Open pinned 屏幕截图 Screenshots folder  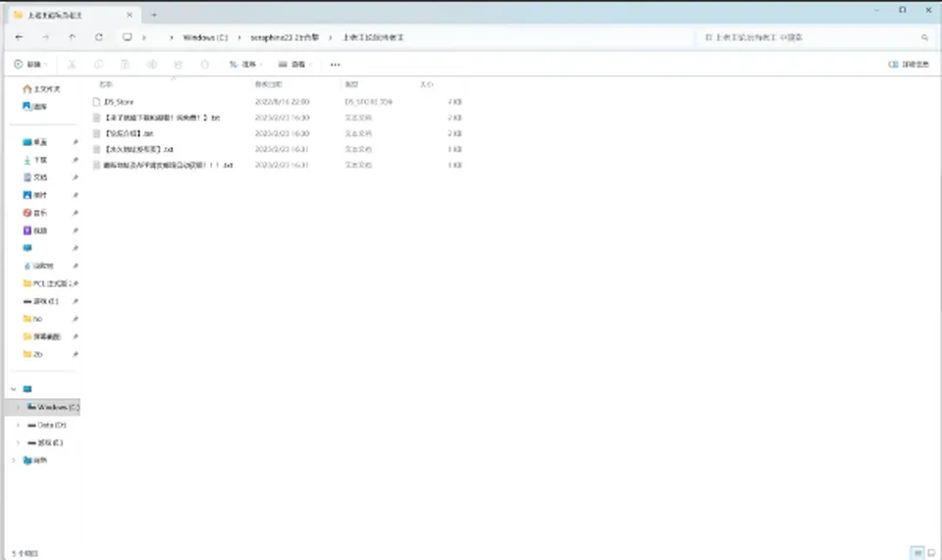(x=41, y=336)
